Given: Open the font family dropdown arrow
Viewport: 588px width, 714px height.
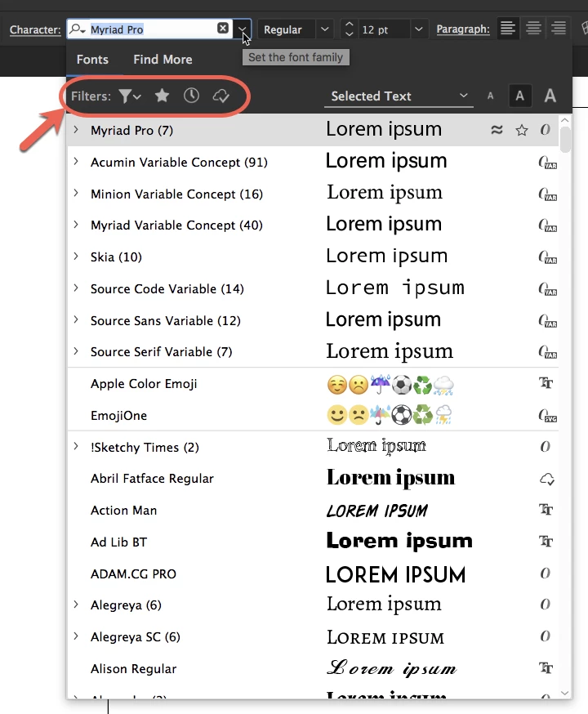Looking at the screenshot, I should [x=243, y=29].
